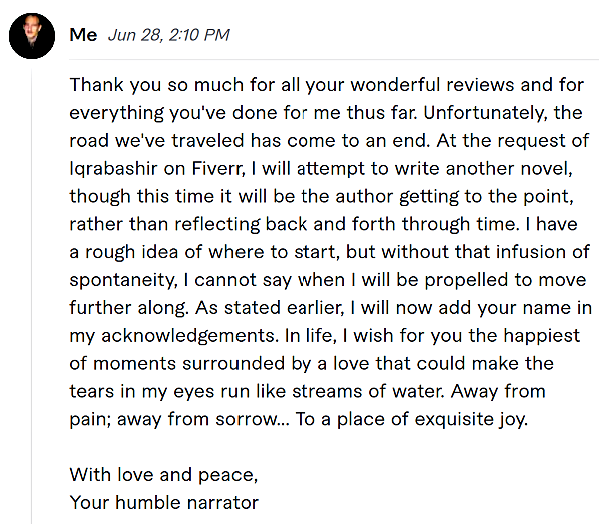Open the sender's profile avatar picture
This screenshot has height=525, width=600.
(32, 36)
